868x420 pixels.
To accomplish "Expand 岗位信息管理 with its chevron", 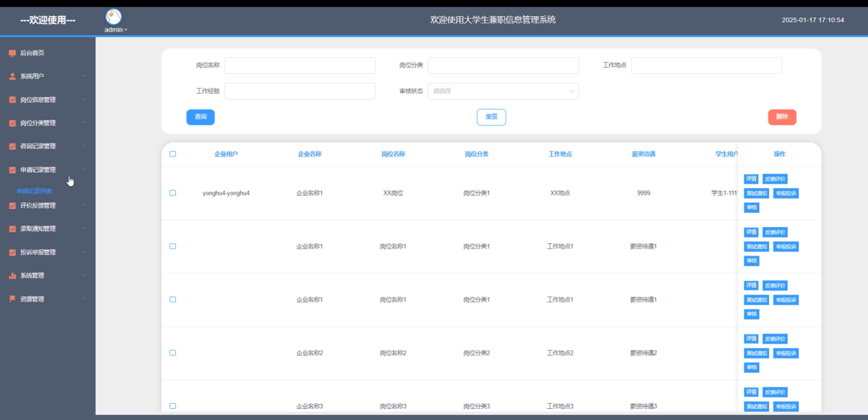I will coord(85,100).
